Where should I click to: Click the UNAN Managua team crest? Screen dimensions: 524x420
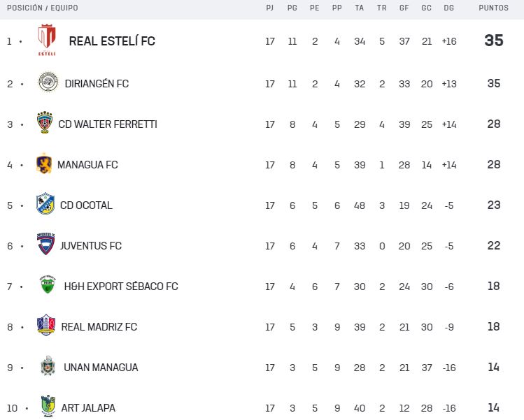coord(47,366)
